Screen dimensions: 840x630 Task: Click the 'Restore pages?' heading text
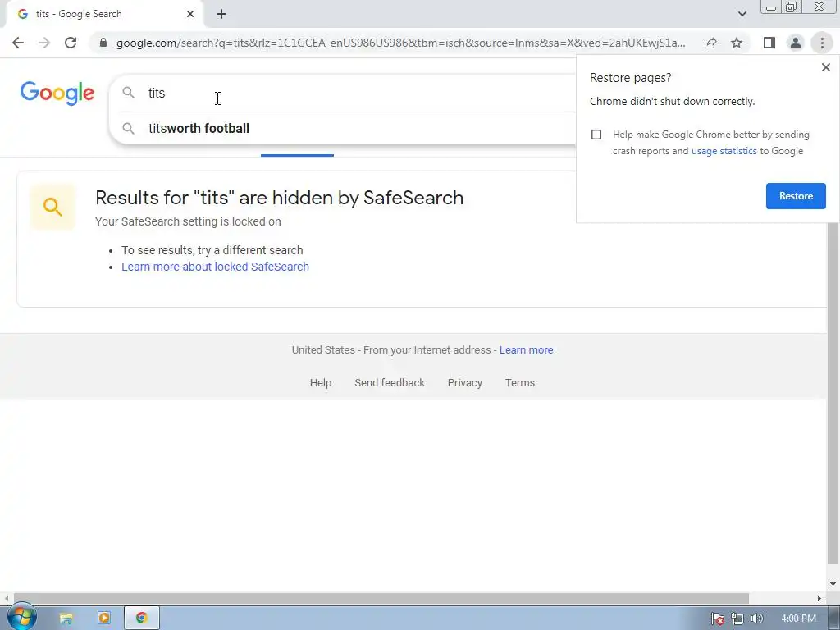(630, 78)
